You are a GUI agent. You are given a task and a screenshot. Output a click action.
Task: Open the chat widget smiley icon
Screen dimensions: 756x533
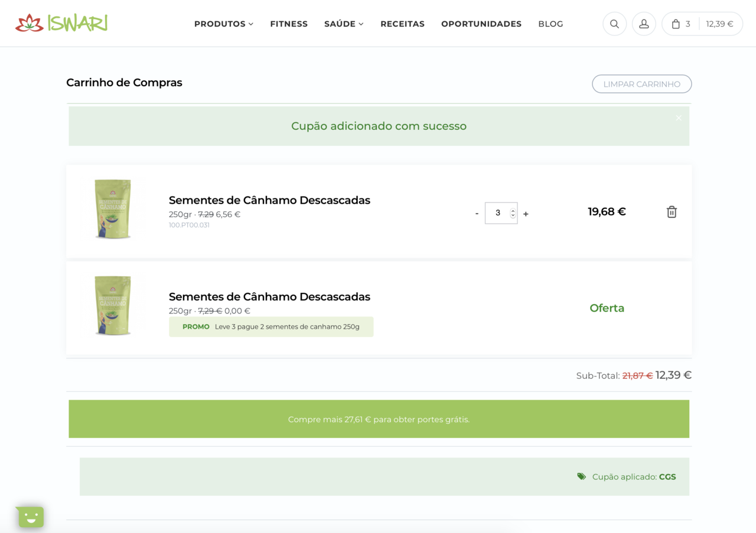click(x=30, y=516)
